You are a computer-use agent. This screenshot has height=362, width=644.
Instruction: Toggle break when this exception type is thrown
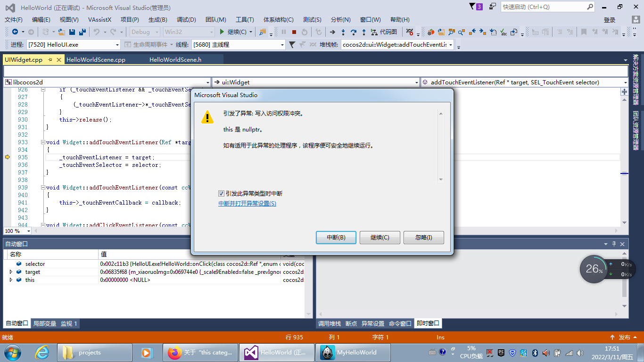point(221,194)
